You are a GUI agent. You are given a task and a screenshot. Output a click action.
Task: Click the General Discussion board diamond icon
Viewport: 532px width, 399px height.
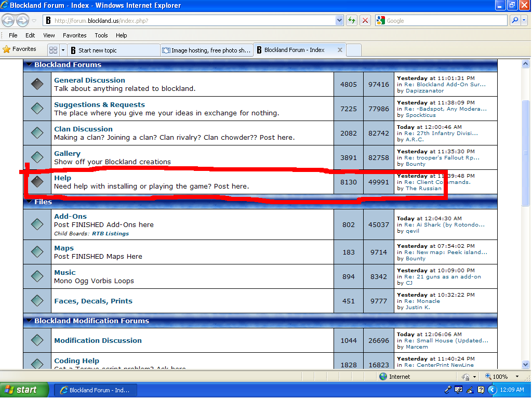coord(37,84)
